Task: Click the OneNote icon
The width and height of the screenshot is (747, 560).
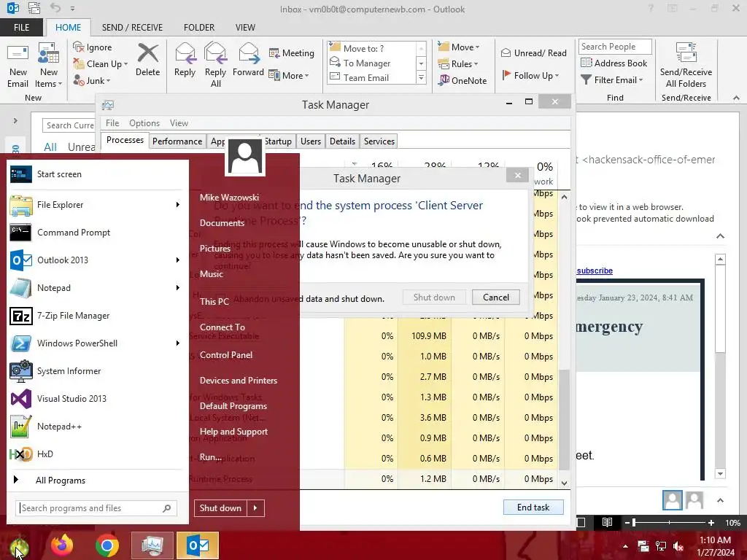Action: (x=462, y=80)
